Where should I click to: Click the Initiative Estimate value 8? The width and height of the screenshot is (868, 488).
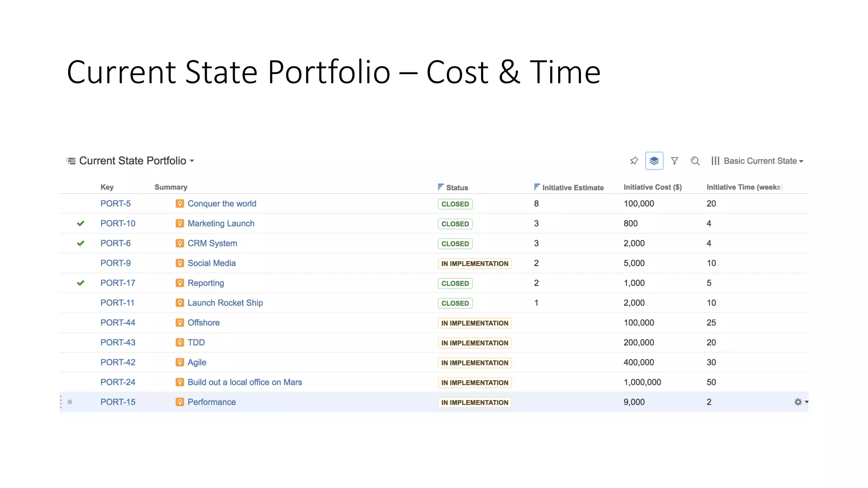coord(536,204)
